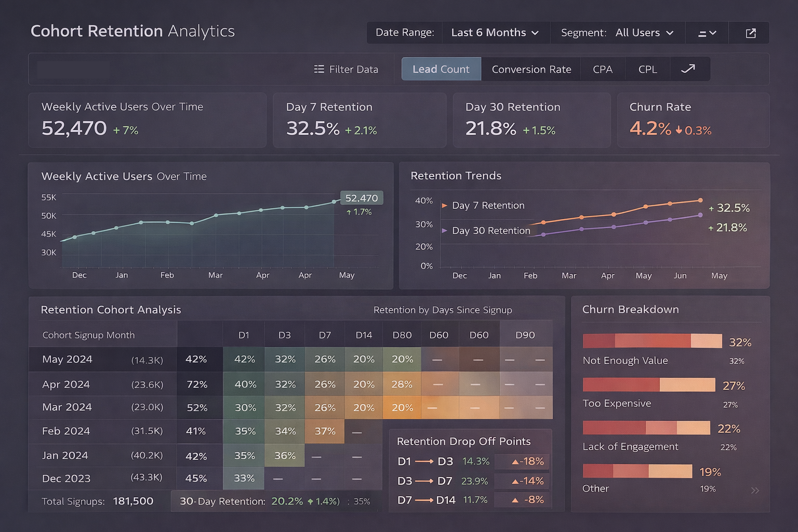Image resolution: width=798 pixels, height=532 pixels.
Task: Select the Lead Count tab
Action: coord(441,69)
